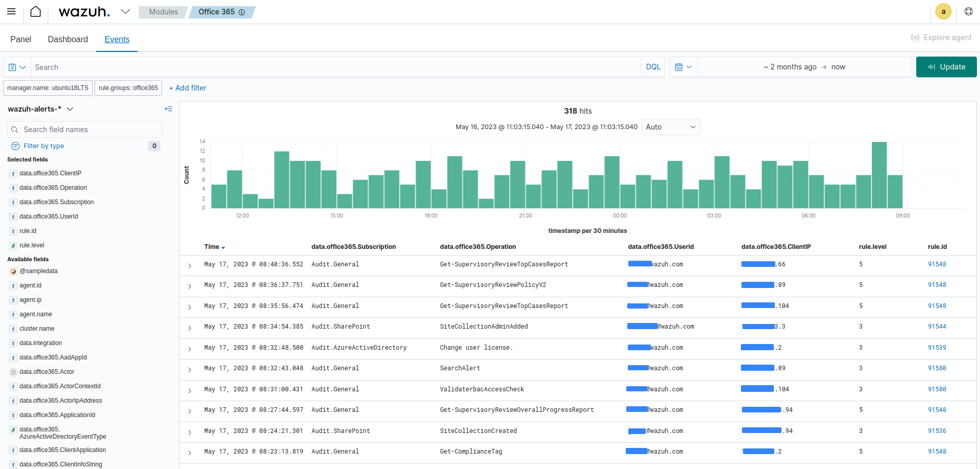Select the rule.level selected field

click(x=32, y=245)
